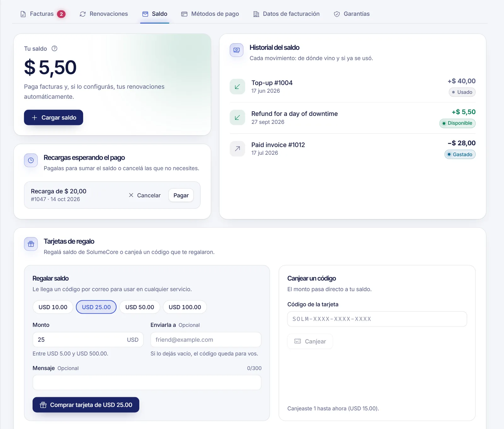Click the Refund for a day of downtime text

[x=295, y=114]
